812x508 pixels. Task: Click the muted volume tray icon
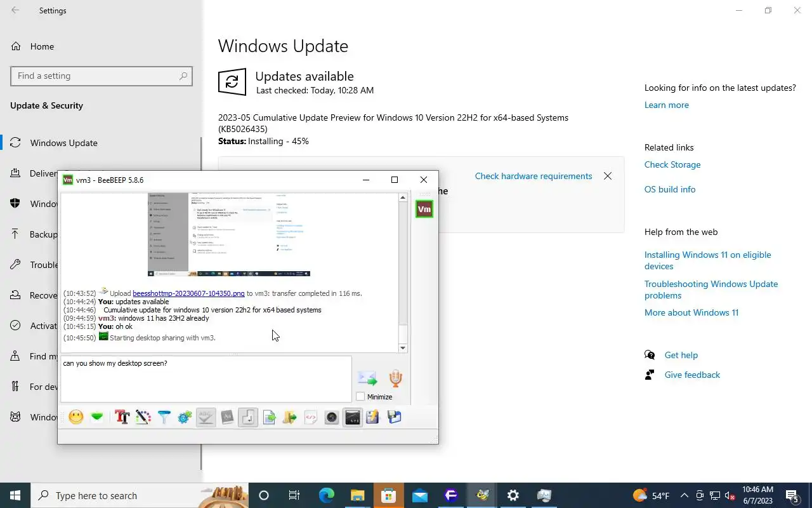coord(730,495)
